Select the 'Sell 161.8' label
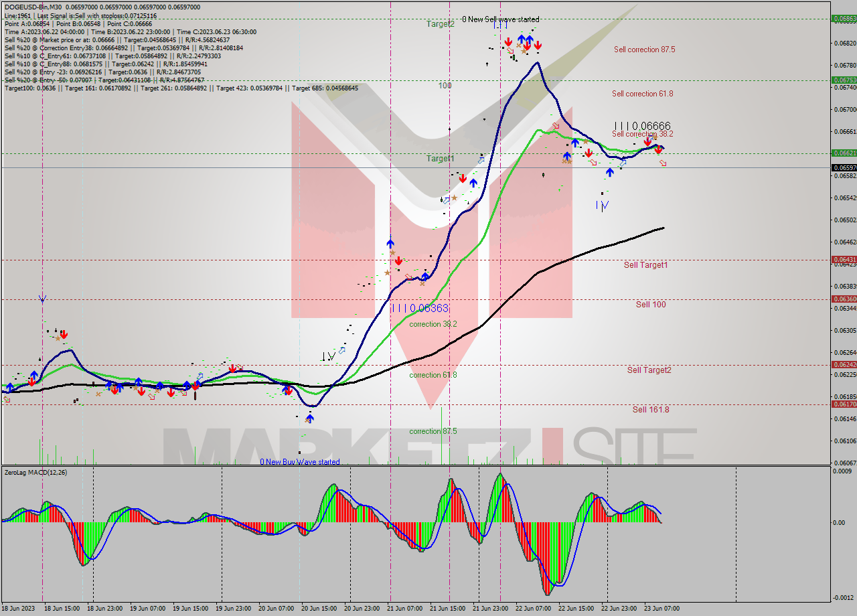The width and height of the screenshot is (857, 616). [x=651, y=410]
